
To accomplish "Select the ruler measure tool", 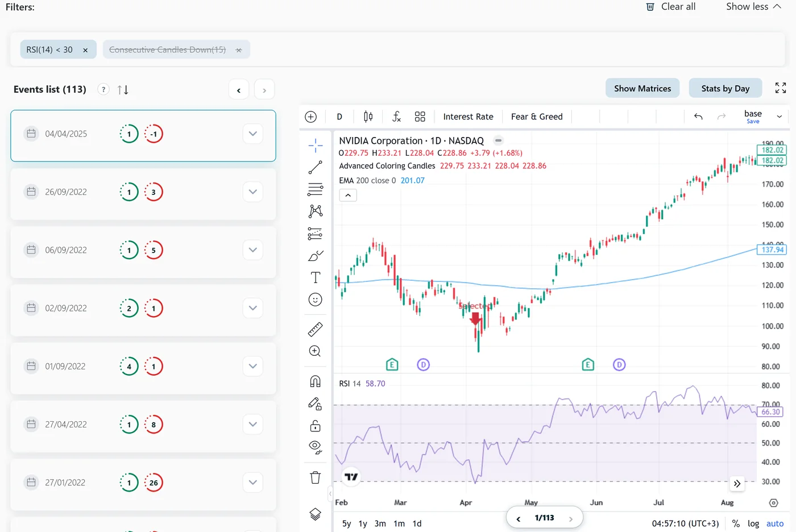I will click(x=316, y=329).
